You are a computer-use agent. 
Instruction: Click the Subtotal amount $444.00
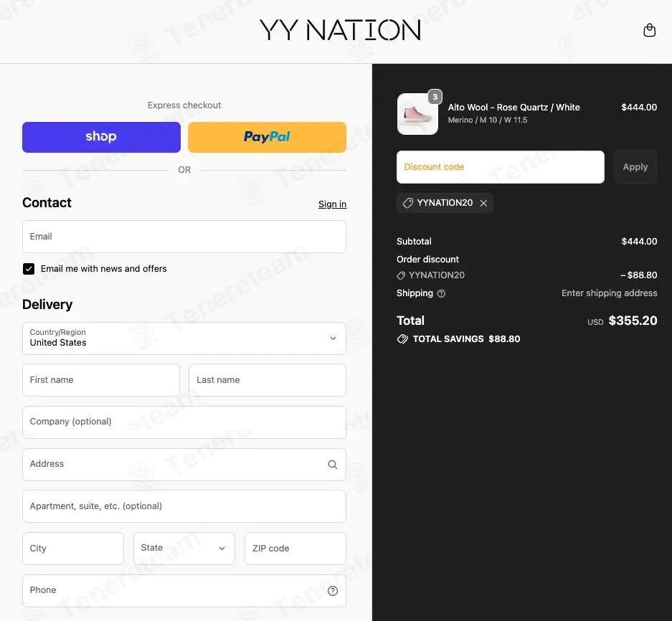pos(639,241)
